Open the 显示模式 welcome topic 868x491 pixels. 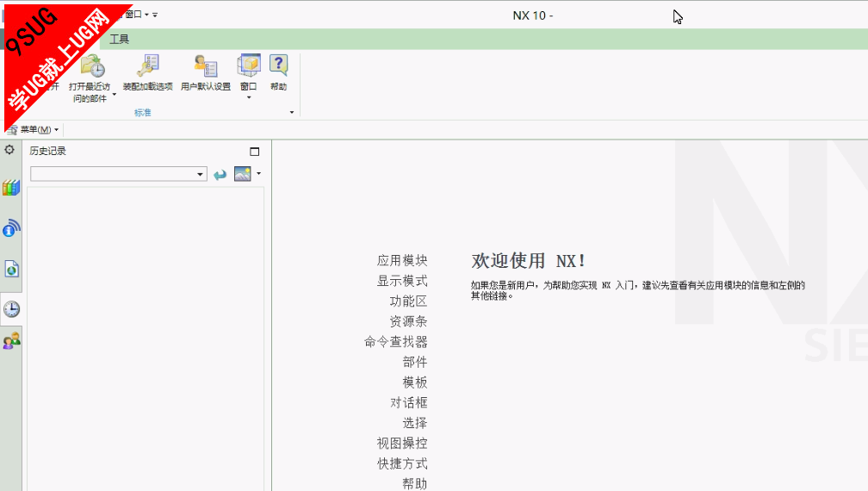[x=402, y=281]
